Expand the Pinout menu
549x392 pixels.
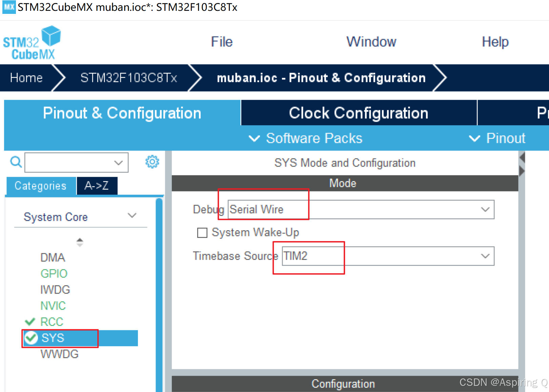click(497, 138)
